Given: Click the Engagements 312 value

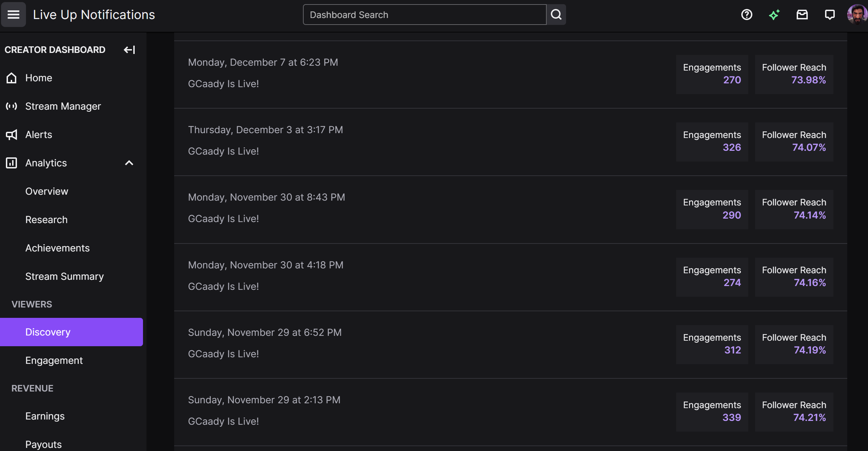Looking at the screenshot, I should pos(733,350).
